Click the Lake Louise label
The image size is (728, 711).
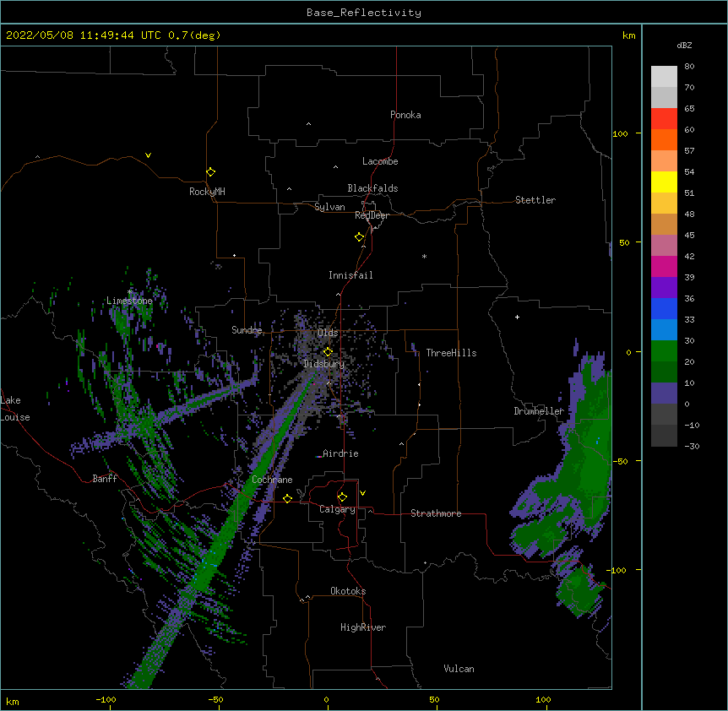(15, 409)
